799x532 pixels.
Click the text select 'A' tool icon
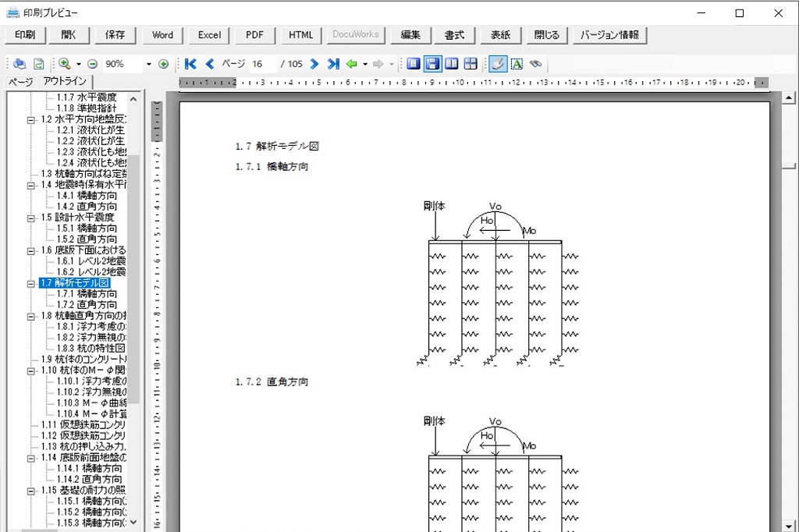click(x=516, y=64)
